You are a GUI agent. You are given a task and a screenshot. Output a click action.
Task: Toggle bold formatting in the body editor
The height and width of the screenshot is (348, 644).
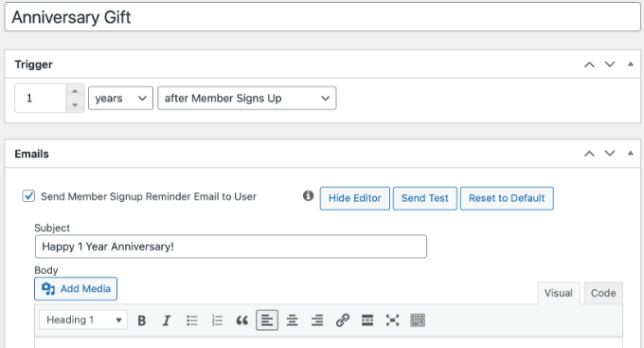pos(142,321)
